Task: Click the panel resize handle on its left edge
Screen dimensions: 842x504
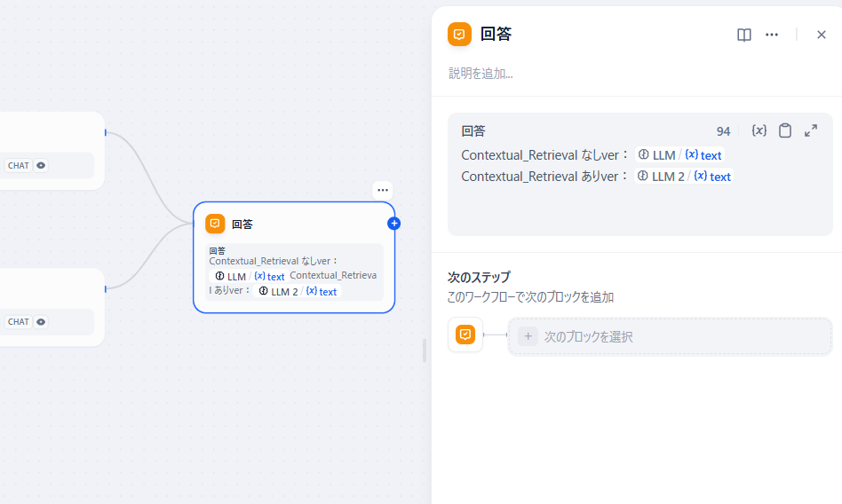Action: pos(425,350)
